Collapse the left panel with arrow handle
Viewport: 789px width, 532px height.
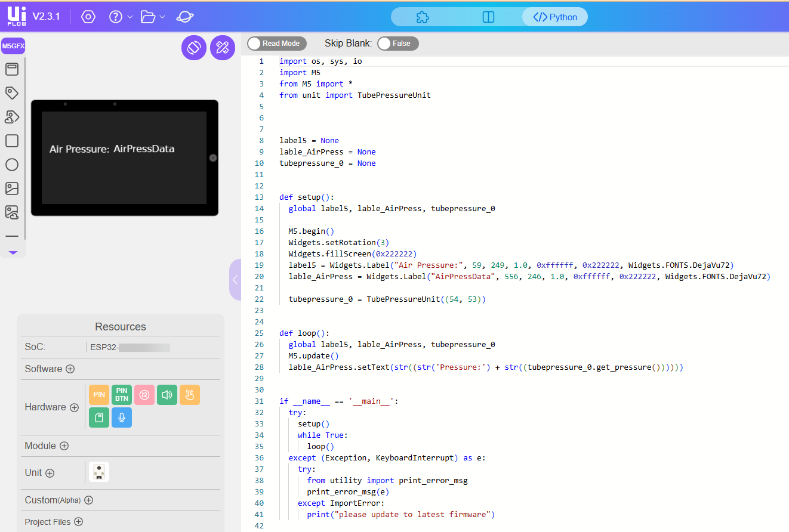235,280
